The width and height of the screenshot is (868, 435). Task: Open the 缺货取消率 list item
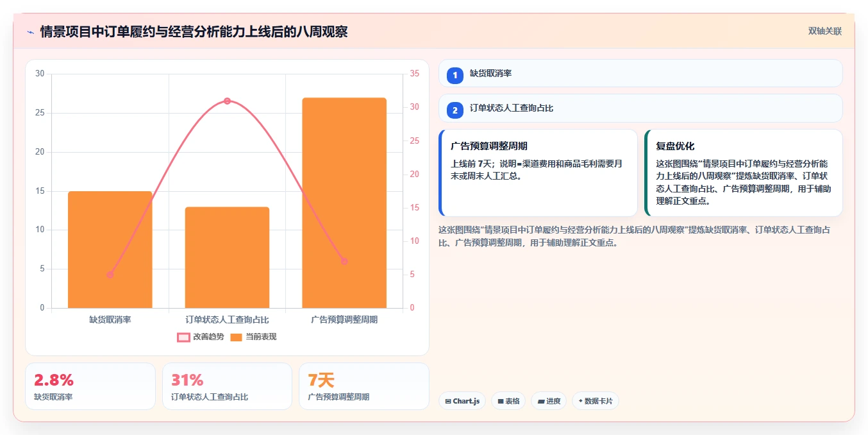click(x=640, y=73)
